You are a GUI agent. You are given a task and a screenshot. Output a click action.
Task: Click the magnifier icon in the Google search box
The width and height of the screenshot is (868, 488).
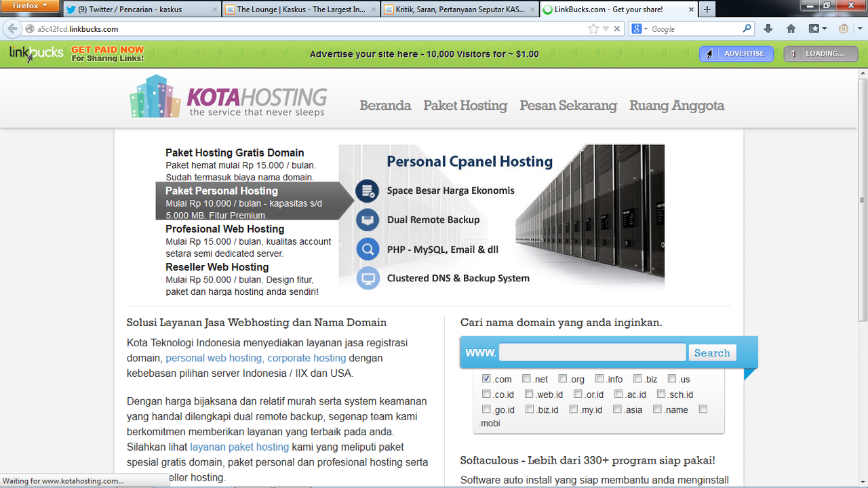coord(747,29)
